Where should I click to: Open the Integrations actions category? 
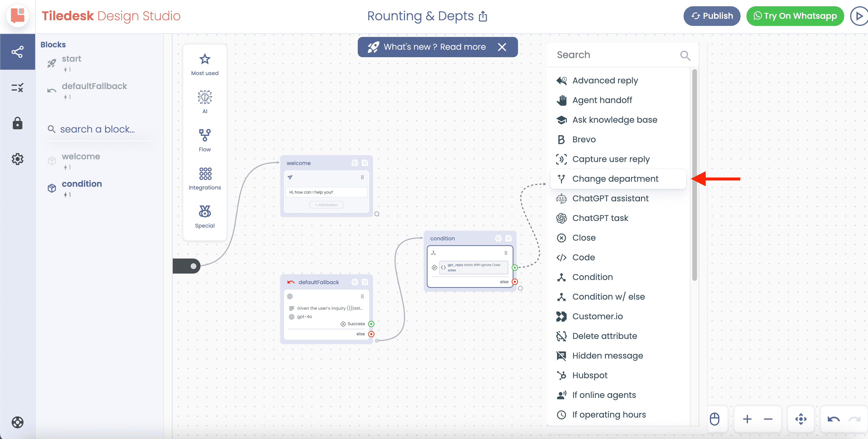(x=205, y=178)
